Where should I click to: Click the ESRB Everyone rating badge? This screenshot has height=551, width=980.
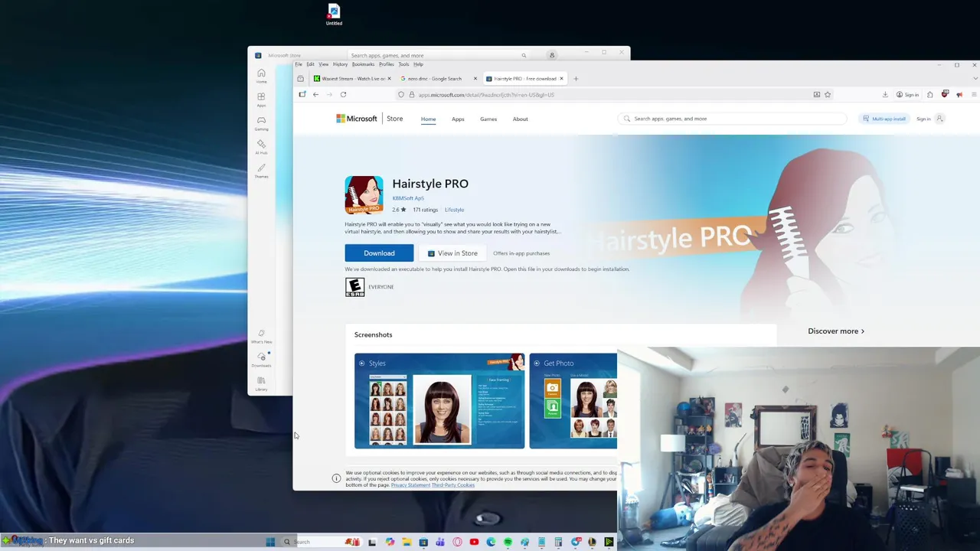coord(354,287)
